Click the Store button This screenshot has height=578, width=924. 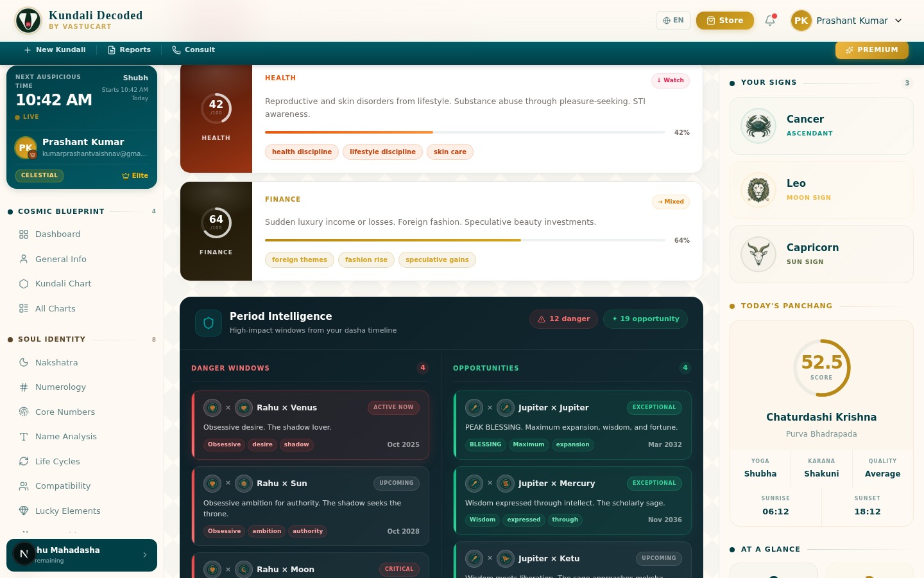(x=724, y=21)
